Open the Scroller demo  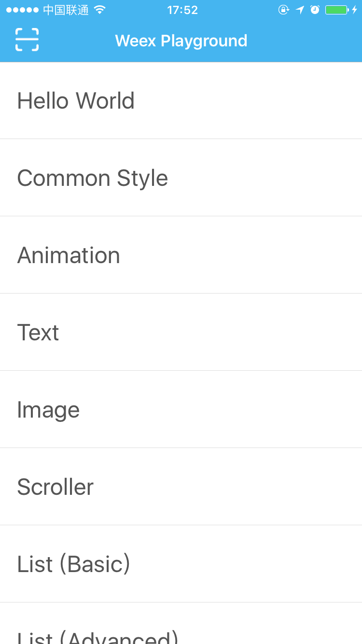pyautogui.click(x=181, y=487)
